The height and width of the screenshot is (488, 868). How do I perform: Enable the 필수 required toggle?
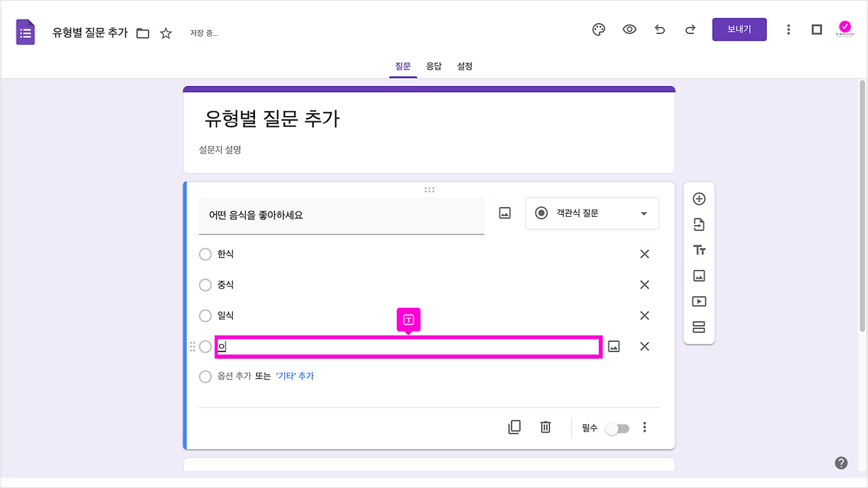617,428
